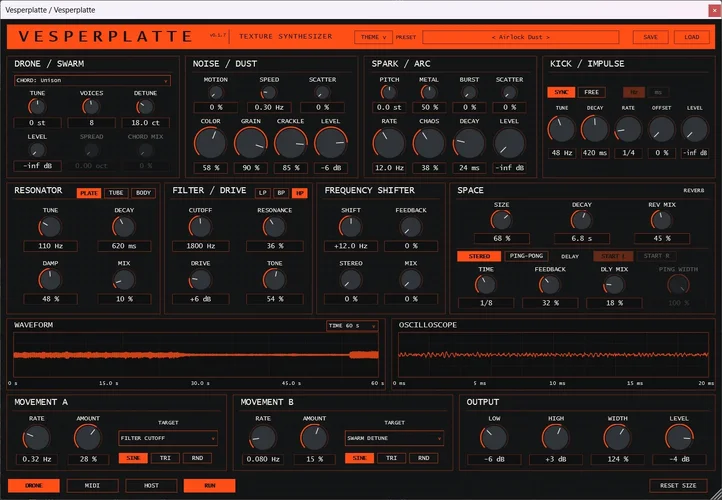Click the DRIVE knob in Filter / Drive

point(200,279)
